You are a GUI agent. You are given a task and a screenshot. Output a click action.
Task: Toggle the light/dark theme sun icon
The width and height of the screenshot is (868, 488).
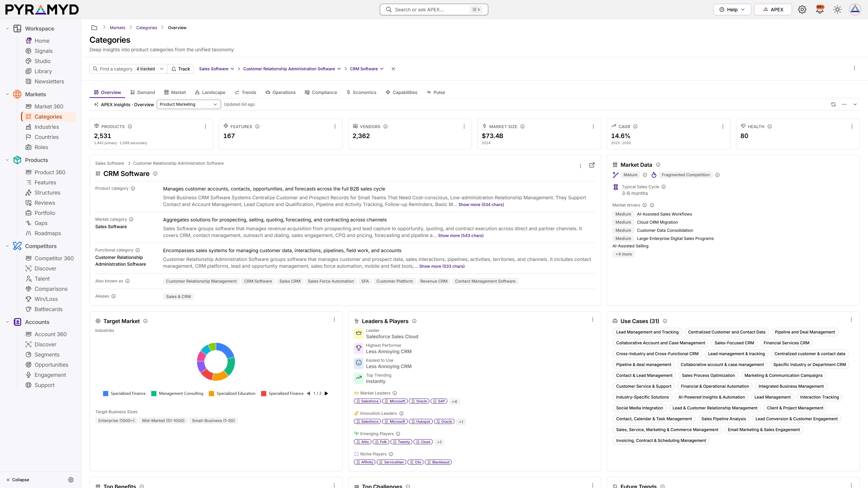tap(837, 9)
